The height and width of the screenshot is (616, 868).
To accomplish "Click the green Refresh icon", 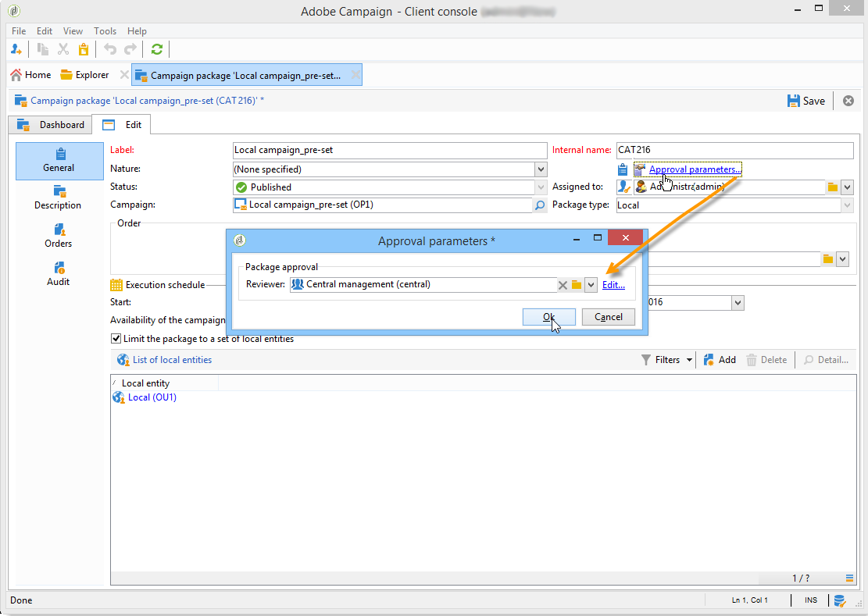I will [157, 49].
